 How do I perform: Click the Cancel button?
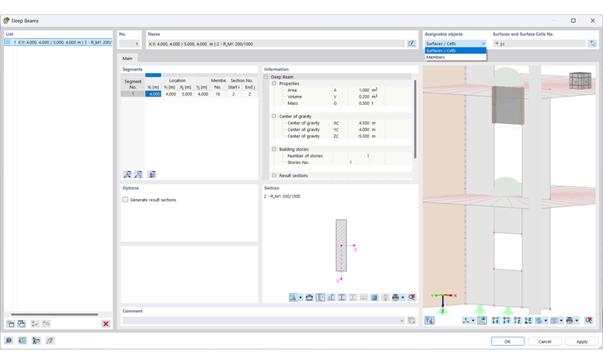(x=544, y=341)
